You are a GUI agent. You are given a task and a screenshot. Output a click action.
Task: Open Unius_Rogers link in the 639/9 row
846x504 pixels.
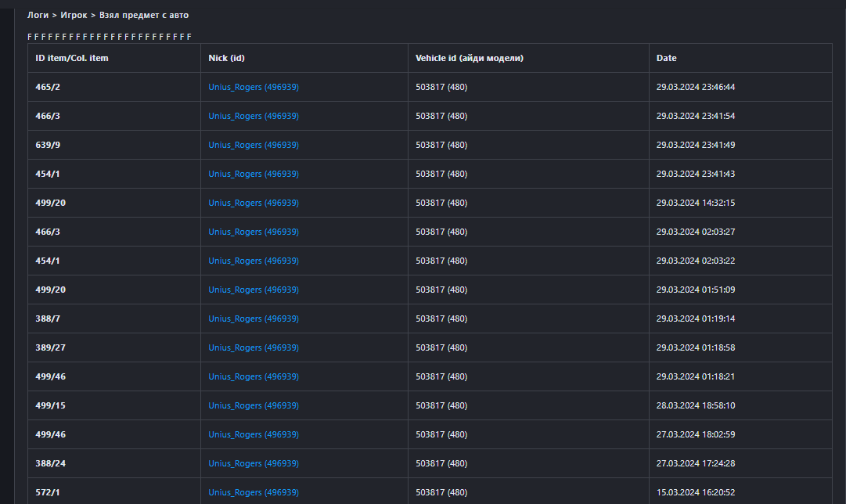click(x=253, y=145)
